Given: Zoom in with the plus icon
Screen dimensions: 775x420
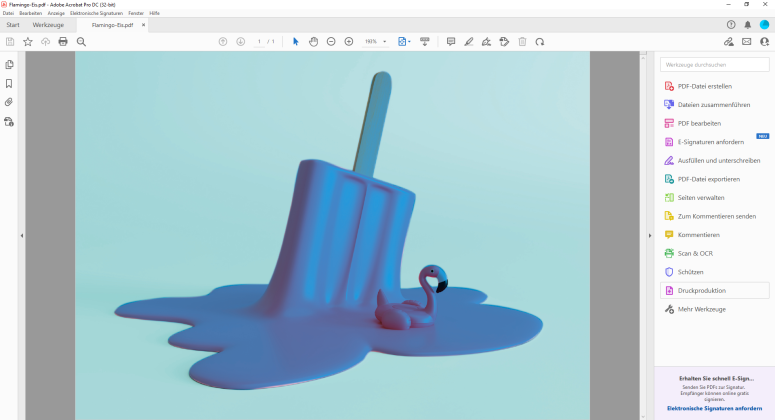Looking at the screenshot, I should pos(349,42).
